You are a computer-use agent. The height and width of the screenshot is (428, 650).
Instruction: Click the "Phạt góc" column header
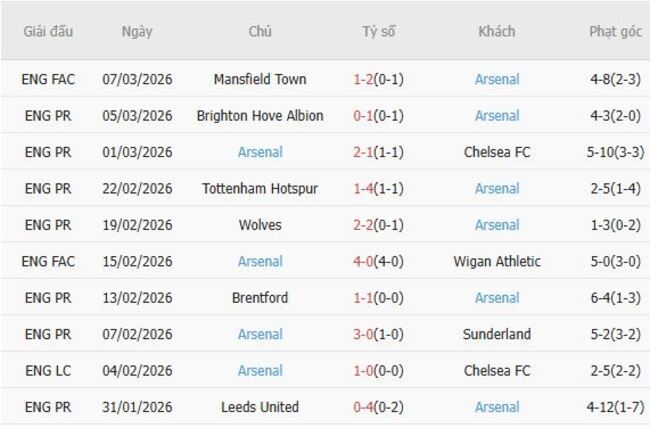pyautogui.click(x=615, y=32)
